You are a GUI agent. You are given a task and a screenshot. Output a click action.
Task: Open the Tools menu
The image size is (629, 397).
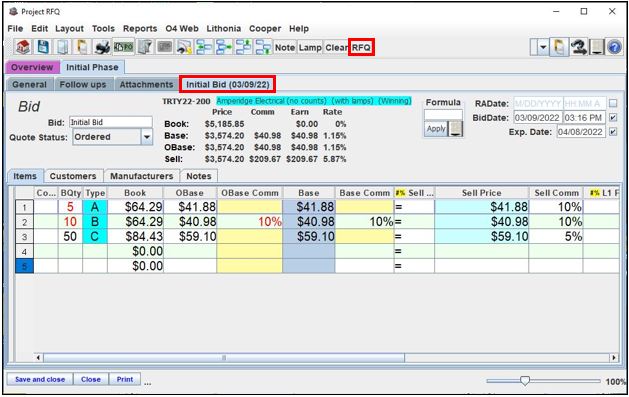[x=103, y=28]
